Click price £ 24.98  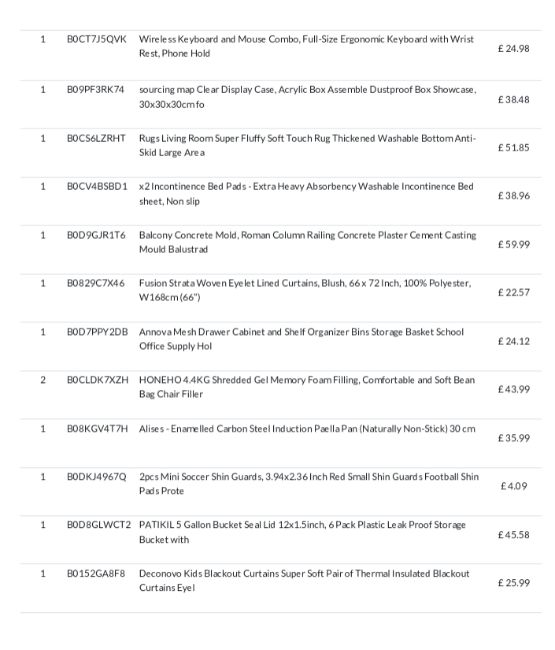tap(514, 49)
